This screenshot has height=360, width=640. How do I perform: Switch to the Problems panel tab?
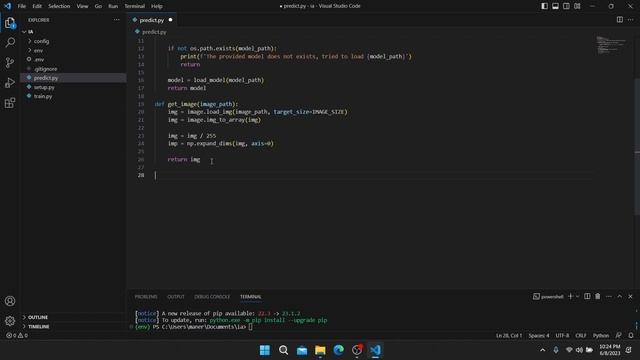tap(146, 297)
